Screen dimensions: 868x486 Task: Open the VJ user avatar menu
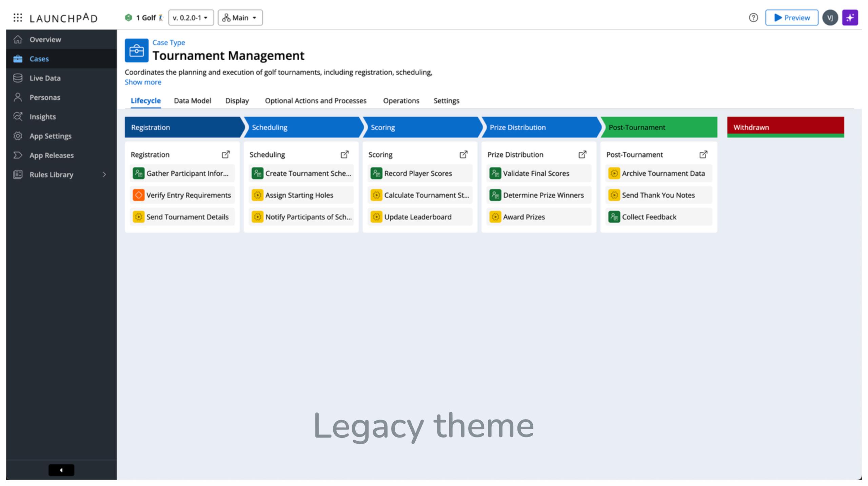(830, 18)
